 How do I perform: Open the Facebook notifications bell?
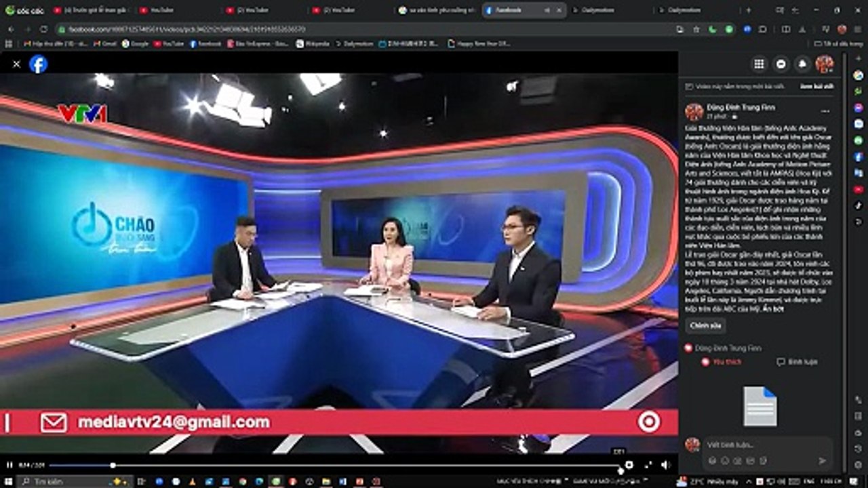[x=803, y=64]
